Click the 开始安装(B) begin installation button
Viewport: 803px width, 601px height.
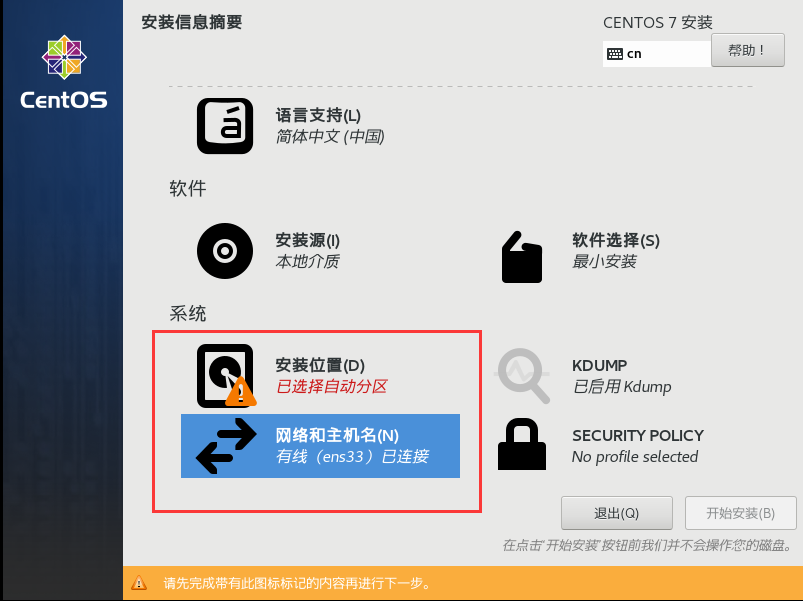pos(741,513)
